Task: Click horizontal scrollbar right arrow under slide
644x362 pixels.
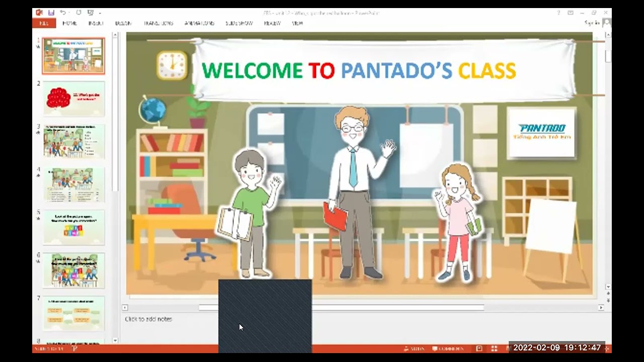Action: pyautogui.click(x=601, y=307)
